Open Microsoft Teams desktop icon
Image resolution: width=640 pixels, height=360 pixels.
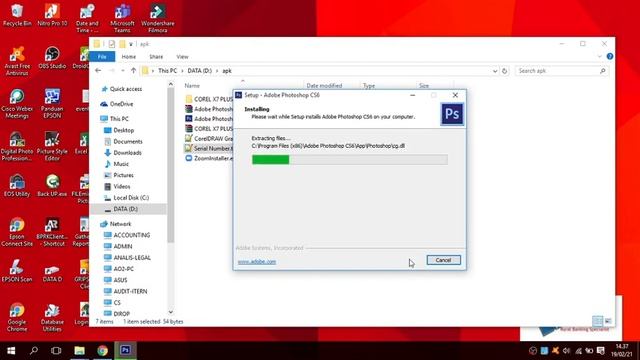pyautogui.click(x=122, y=18)
